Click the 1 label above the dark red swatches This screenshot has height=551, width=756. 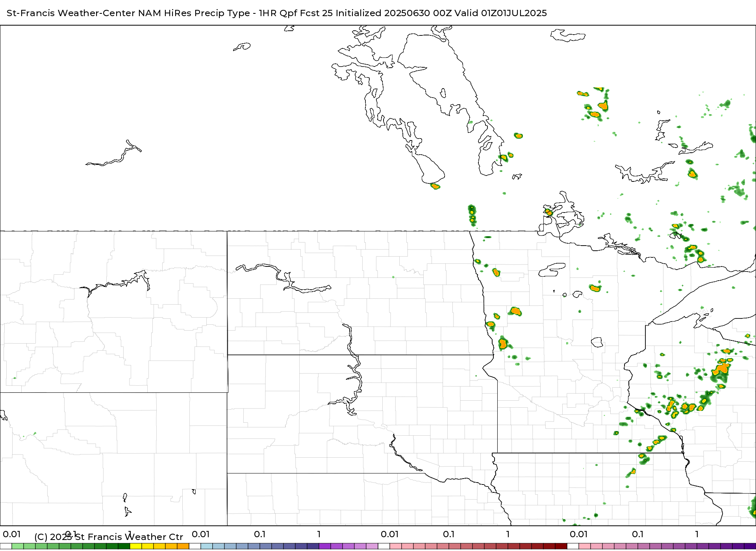[508, 534]
